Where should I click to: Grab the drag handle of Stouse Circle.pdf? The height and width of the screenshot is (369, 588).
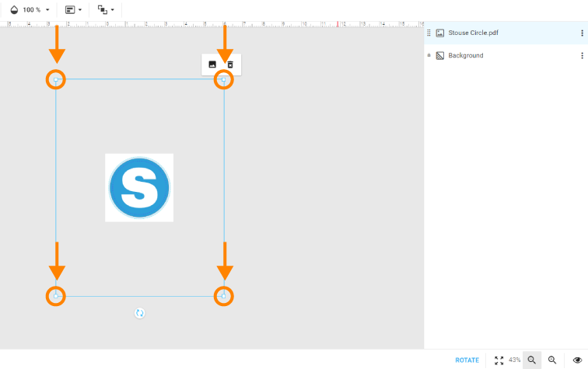tap(429, 33)
